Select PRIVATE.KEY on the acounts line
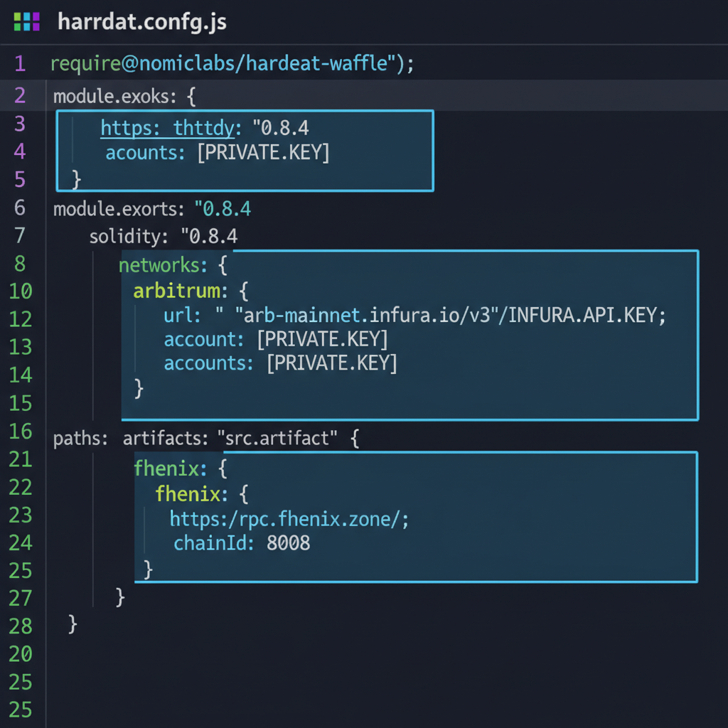 [x=263, y=152]
